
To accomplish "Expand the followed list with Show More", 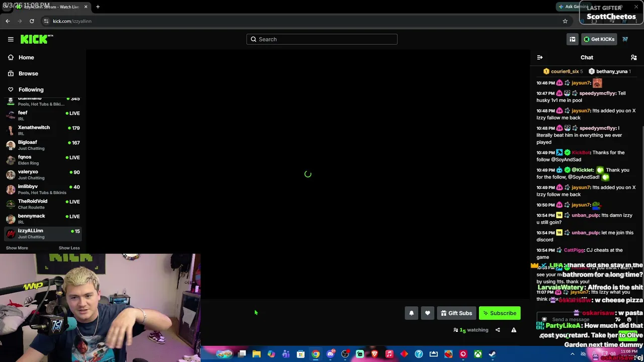I will (17, 248).
